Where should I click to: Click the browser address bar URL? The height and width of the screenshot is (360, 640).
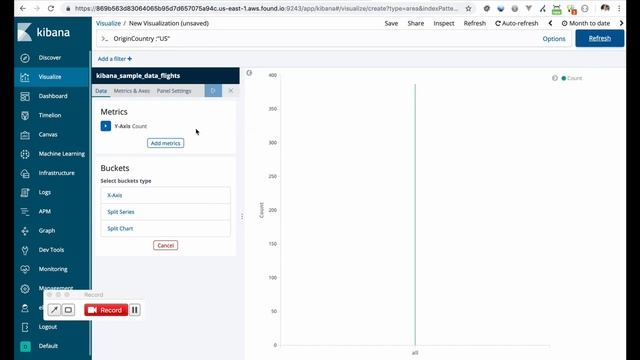(x=266, y=8)
